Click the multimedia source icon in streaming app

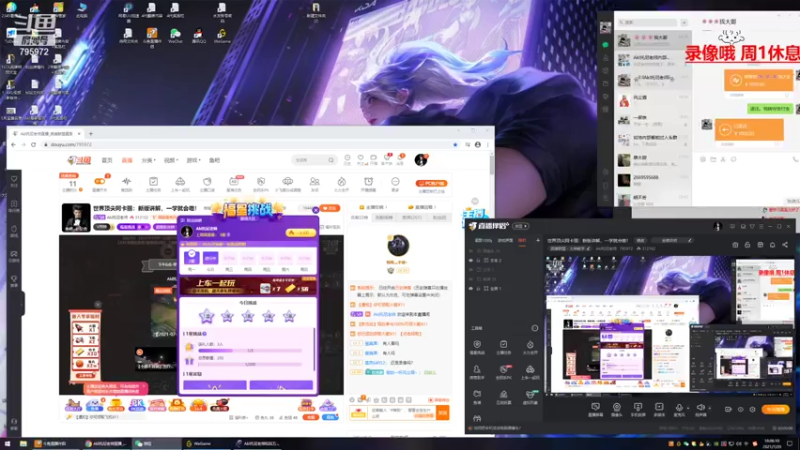pyautogui.click(x=659, y=407)
